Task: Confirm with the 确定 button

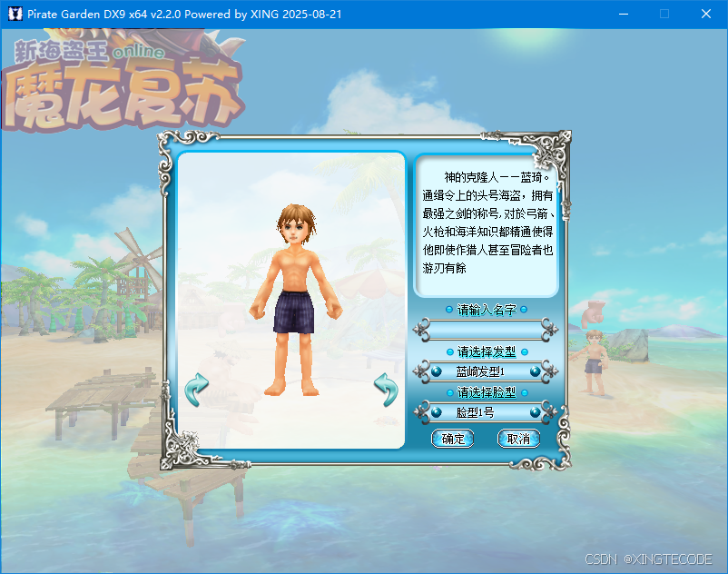Action: 453,439
